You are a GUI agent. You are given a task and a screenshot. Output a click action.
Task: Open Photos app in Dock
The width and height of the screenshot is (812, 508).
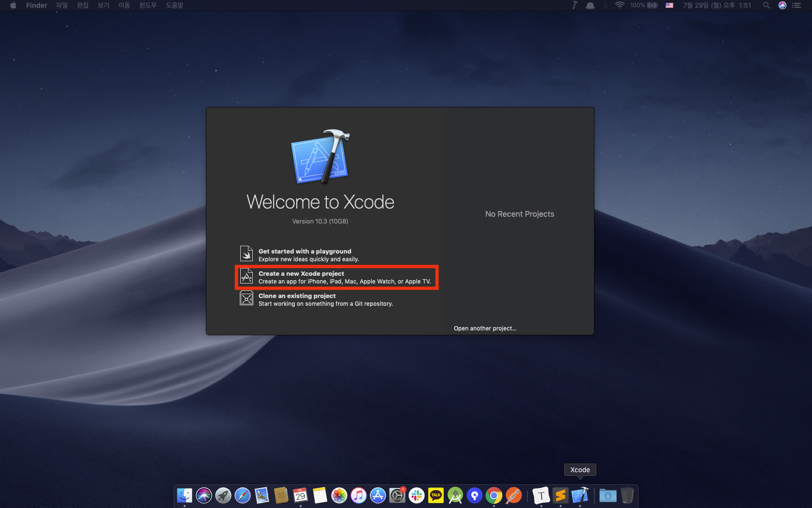click(339, 495)
